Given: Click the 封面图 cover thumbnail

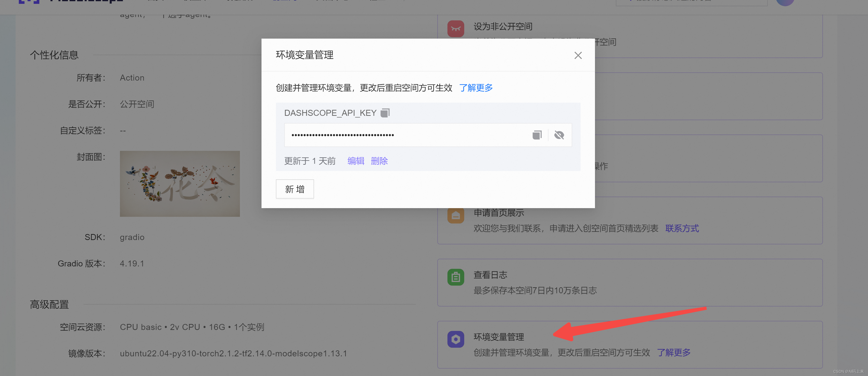Looking at the screenshot, I should click(180, 184).
